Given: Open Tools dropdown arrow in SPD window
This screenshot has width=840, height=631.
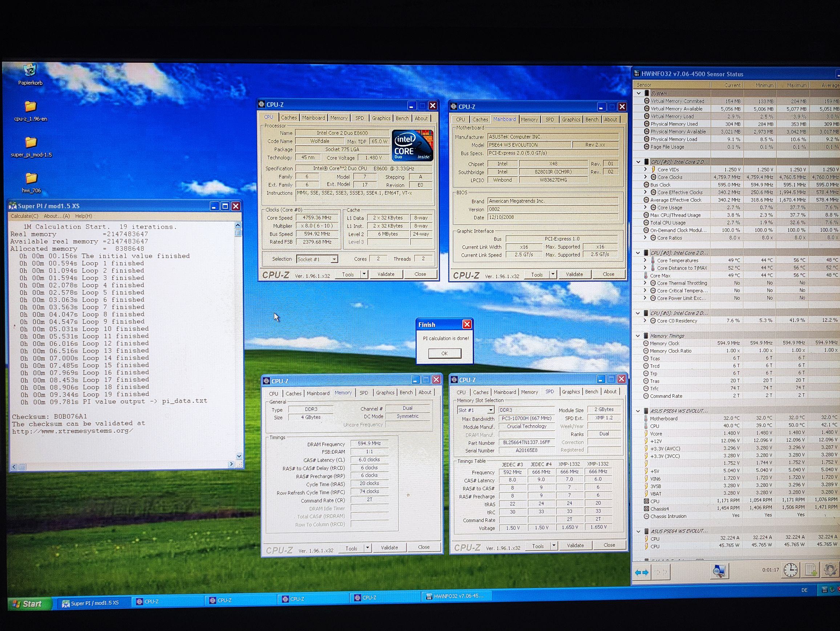Looking at the screenshot, I should 554,546.
